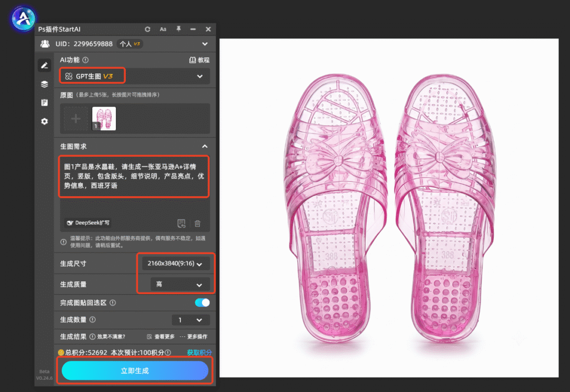
Task: Click 更多操作 ellipsis option
Action: (193, 336)
